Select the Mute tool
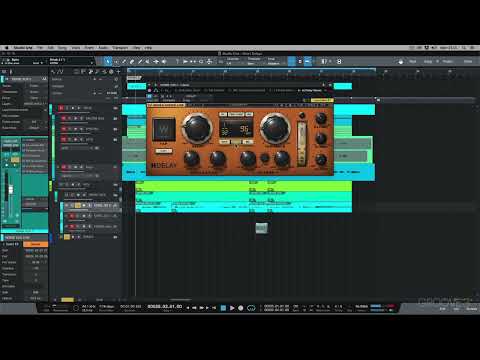This screenshot has width=480, height=360. pos(148,61)
